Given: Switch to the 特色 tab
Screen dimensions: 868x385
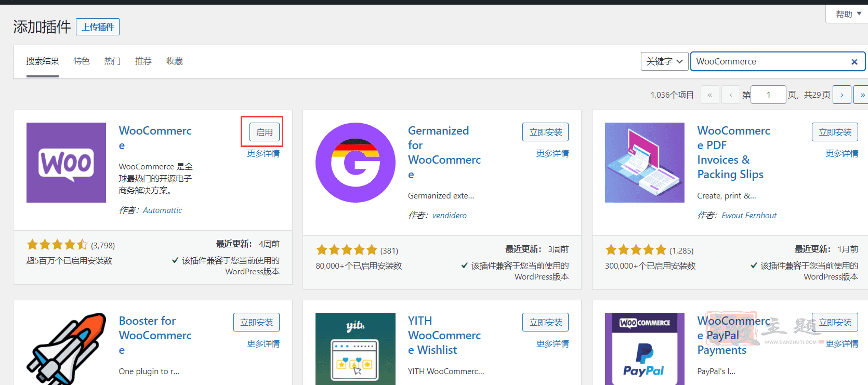Looking at the screenshot, I should (82, 61).
